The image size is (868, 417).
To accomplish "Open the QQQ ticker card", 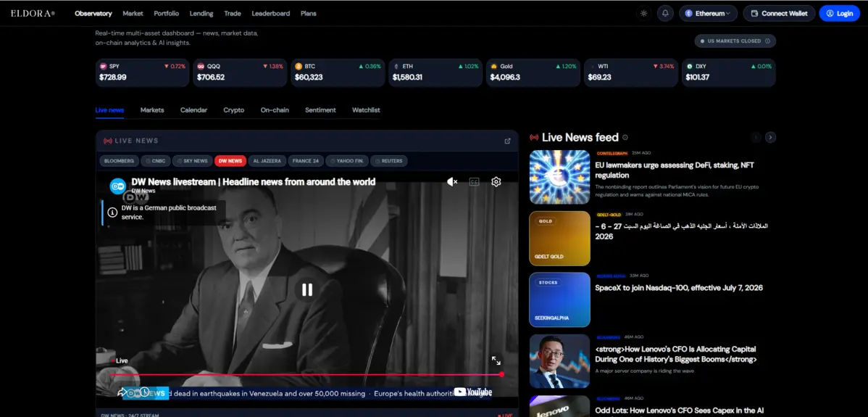I will tap(240, 73).
